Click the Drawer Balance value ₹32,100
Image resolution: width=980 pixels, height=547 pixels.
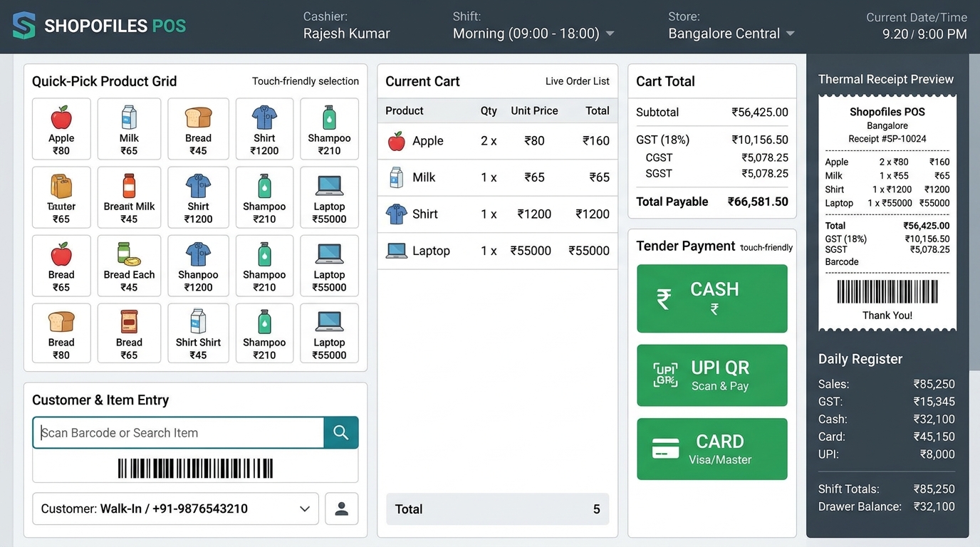click(934, 506)
